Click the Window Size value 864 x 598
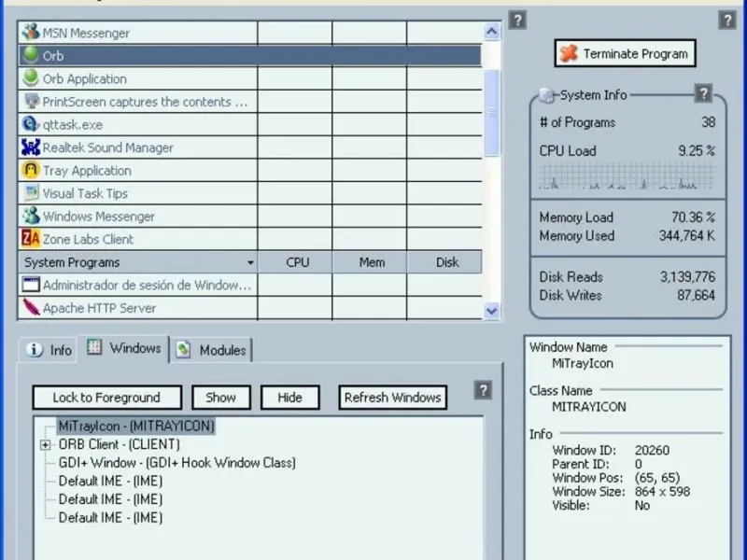Screen dimensions: 747x560 (662, 492)
